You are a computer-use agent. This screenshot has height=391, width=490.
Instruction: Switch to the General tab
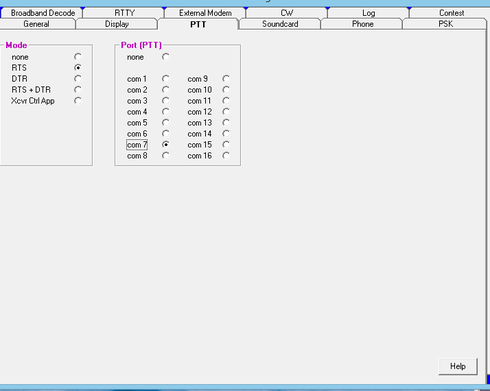[36, 24]
